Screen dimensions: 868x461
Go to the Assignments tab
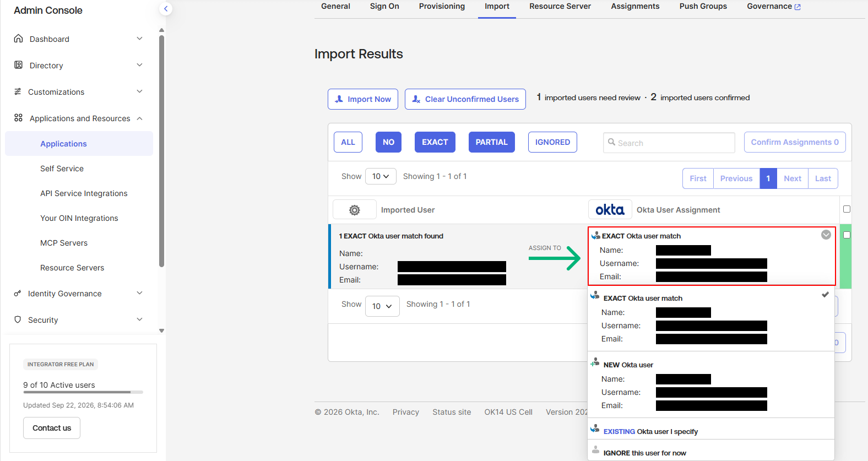coord(635,7)
